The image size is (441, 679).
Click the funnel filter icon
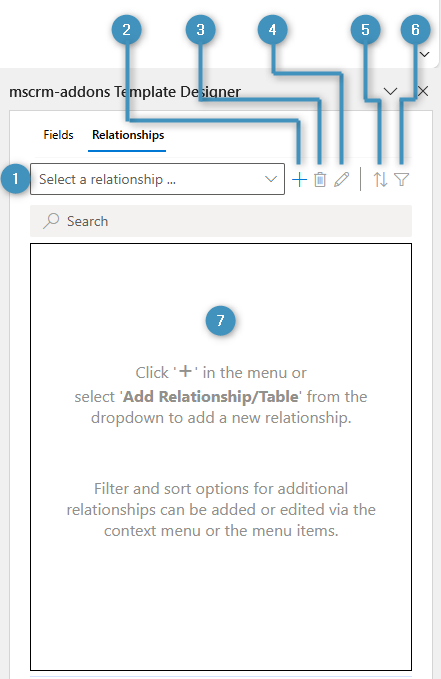coord(402,179)
